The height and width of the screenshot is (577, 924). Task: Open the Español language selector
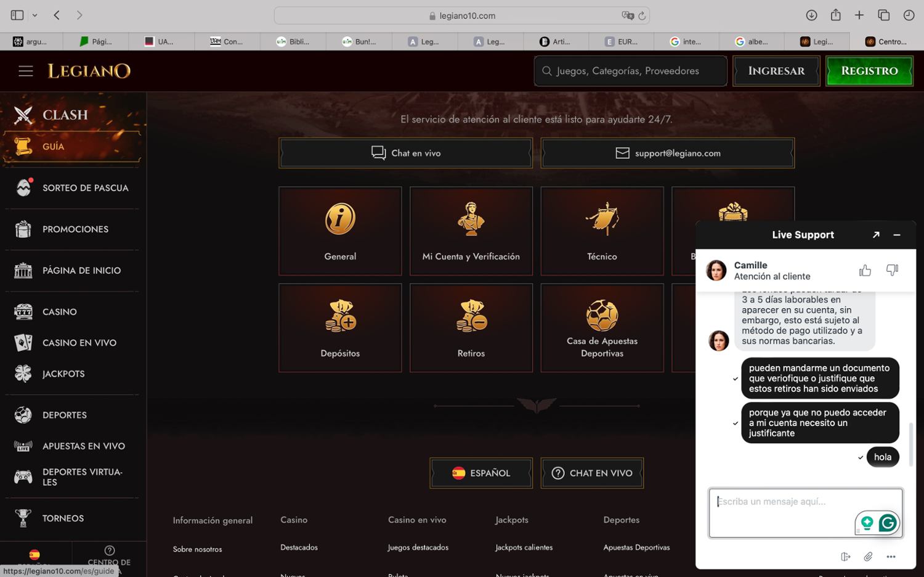481,473
